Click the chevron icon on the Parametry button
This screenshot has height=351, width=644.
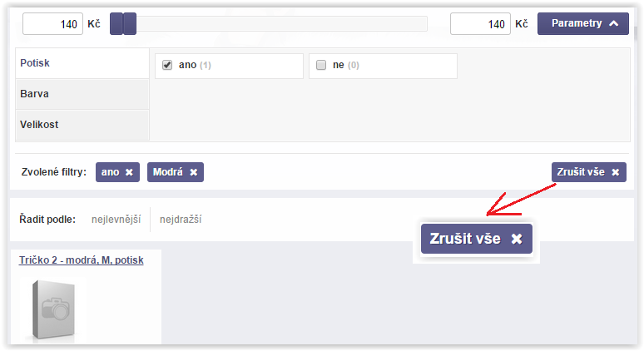point(613,23)
